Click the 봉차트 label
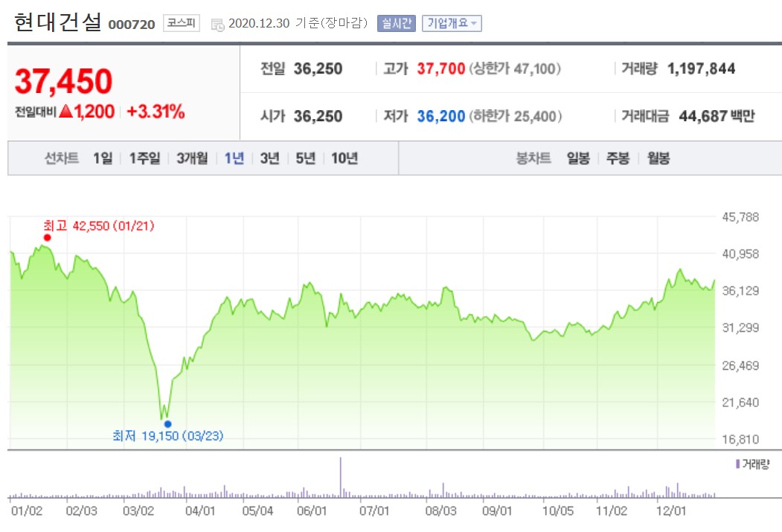This screenshot has height=532, width=782. 533,158
